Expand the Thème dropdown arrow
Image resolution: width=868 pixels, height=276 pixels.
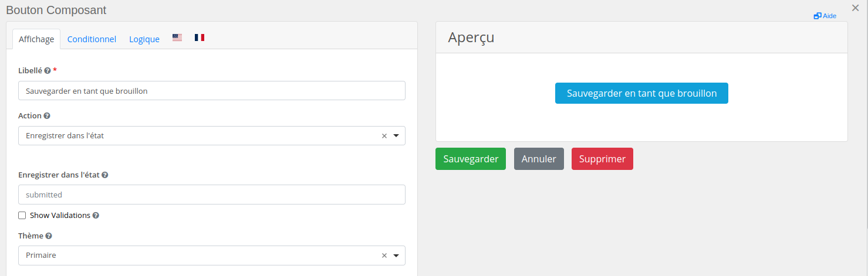point(396,255)
